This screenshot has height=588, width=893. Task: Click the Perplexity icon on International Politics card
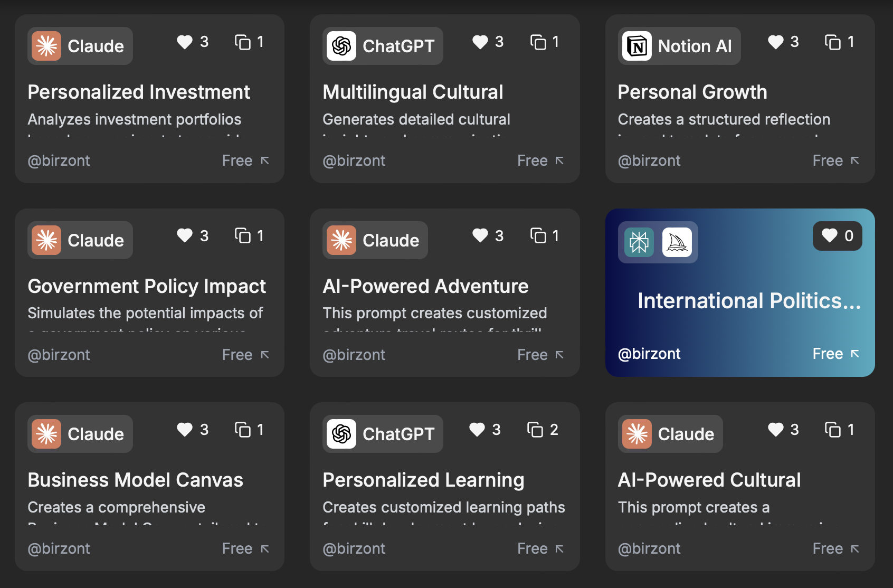click(x=639, y=242)
